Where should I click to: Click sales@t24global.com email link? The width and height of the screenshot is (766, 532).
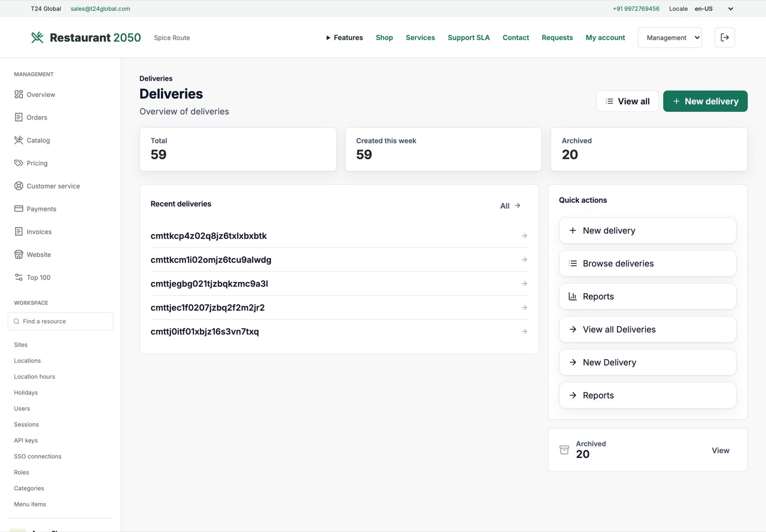click(101, 9)
